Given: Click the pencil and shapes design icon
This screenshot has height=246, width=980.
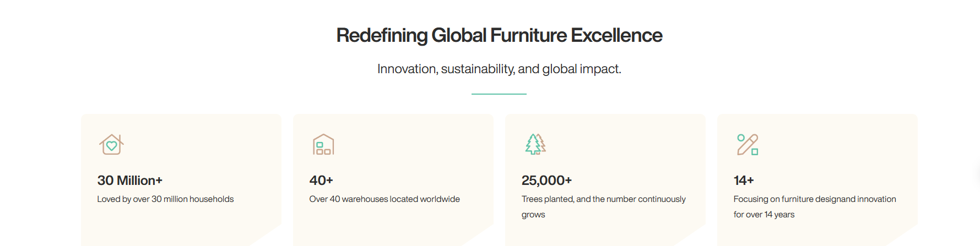Looking at the screenshot, I should tap(748, 145).
